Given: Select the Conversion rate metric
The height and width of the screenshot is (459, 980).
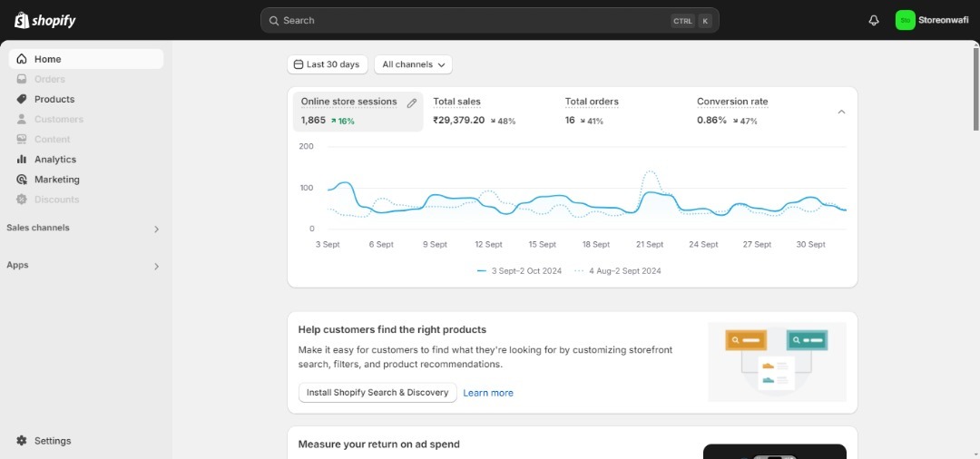Looking at the screenshot, I should (732, 102).
